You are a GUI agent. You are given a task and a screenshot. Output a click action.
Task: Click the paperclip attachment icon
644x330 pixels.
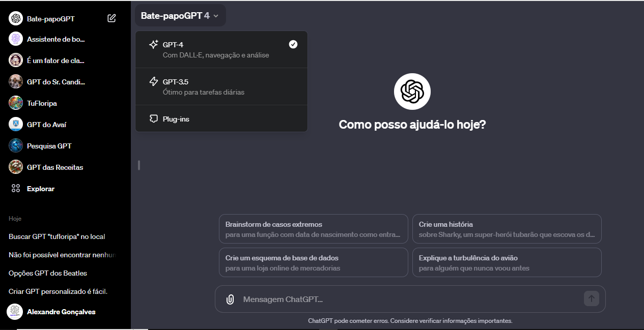[229, 299]
